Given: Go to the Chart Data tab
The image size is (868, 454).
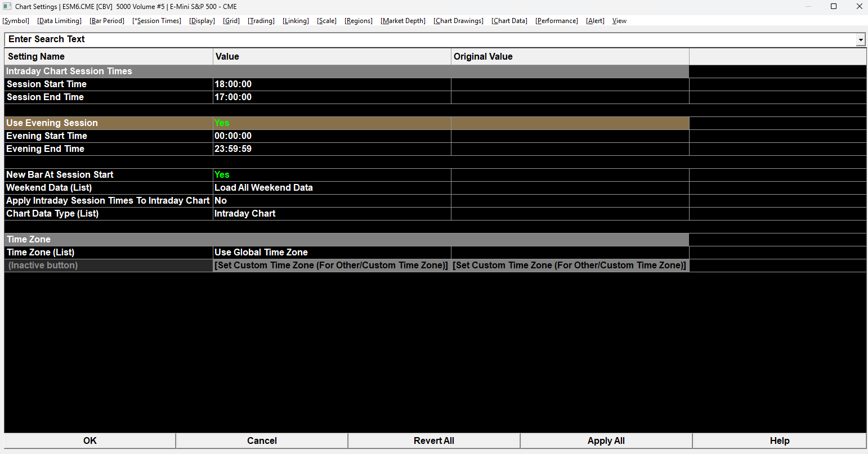Looking at the screenshot, I should 509,21.
